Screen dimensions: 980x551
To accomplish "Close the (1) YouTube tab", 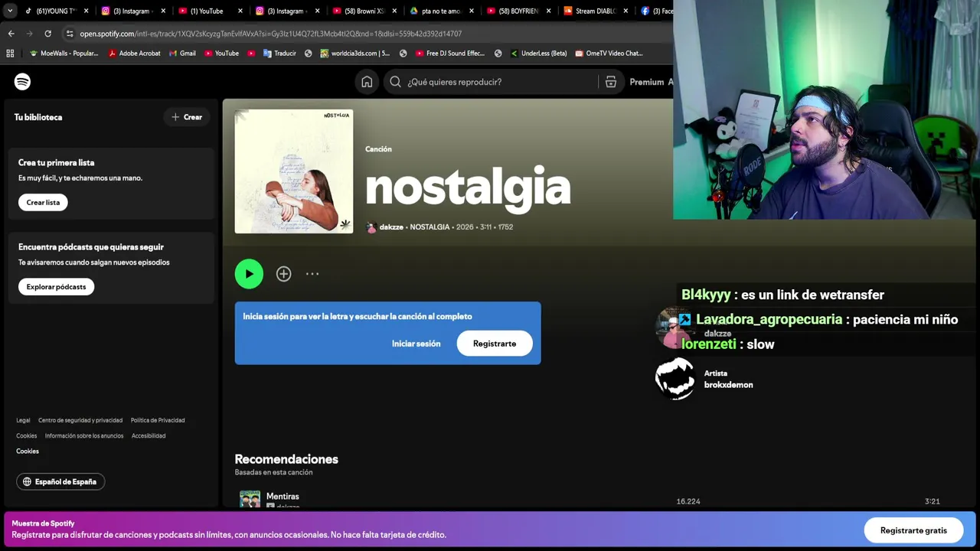I will [240, 11].
